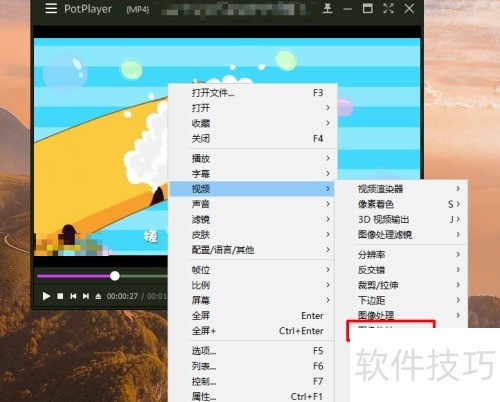Select the highlighted 视频 menu entry

(x=252, y=189)
